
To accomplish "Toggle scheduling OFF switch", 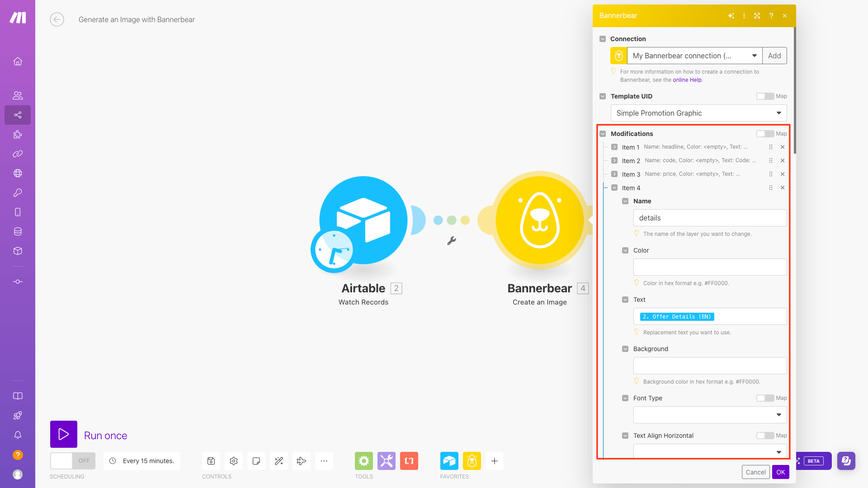I will point(72,461).
